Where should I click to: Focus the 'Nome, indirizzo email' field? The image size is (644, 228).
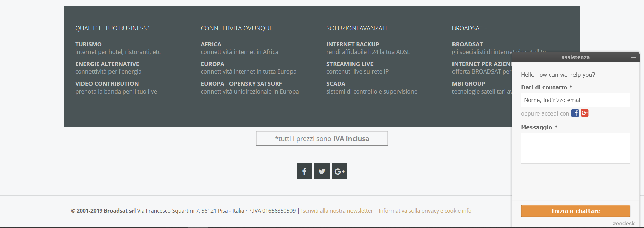click(x=575, y=100)
